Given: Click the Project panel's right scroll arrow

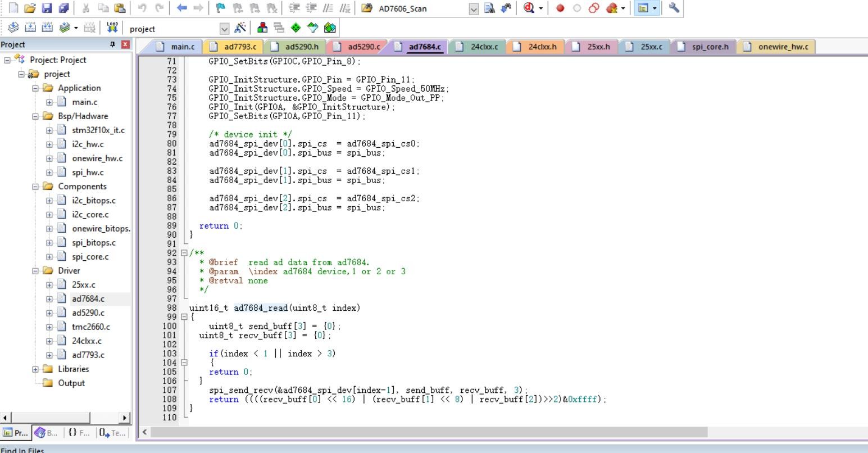Looking at the screenshot, I should [x=125, y=418].
